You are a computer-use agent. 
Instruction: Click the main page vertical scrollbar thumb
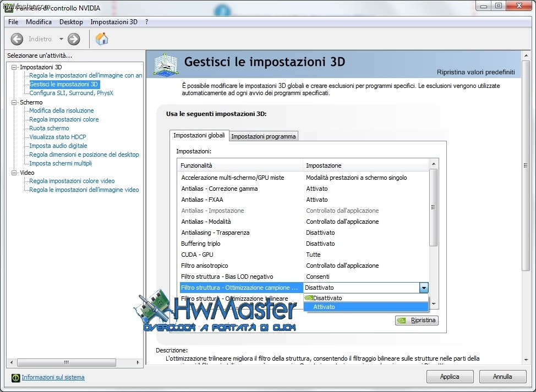pyautogui.click(x=526, y=165)
